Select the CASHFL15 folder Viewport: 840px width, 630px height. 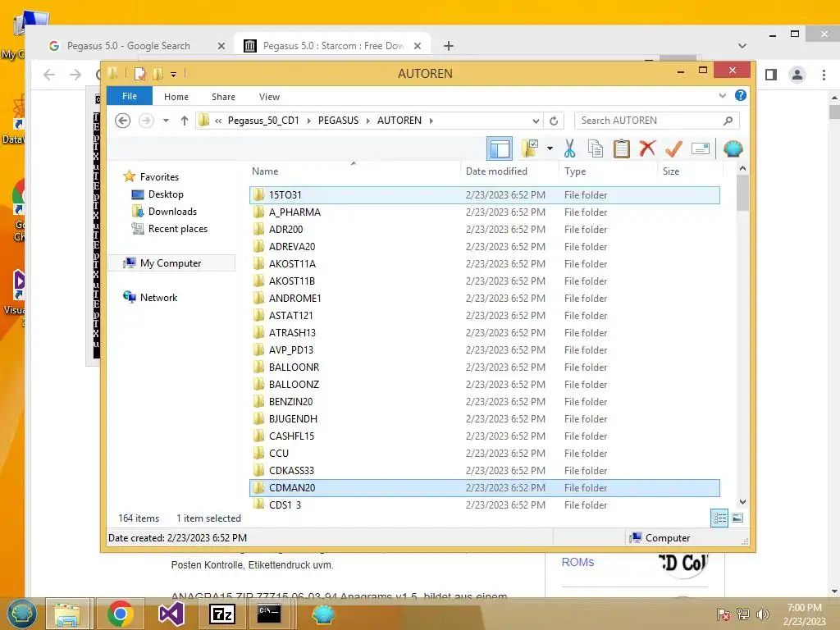[x=484, y=436]
